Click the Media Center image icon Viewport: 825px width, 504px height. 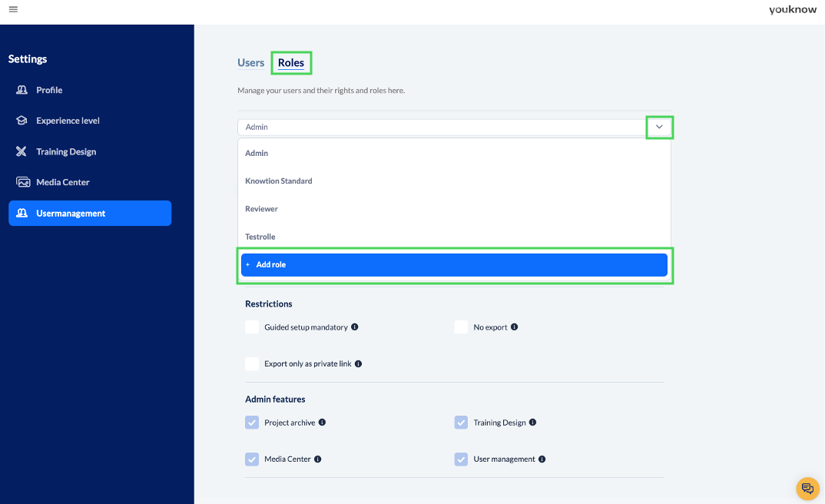click(22, 182)
